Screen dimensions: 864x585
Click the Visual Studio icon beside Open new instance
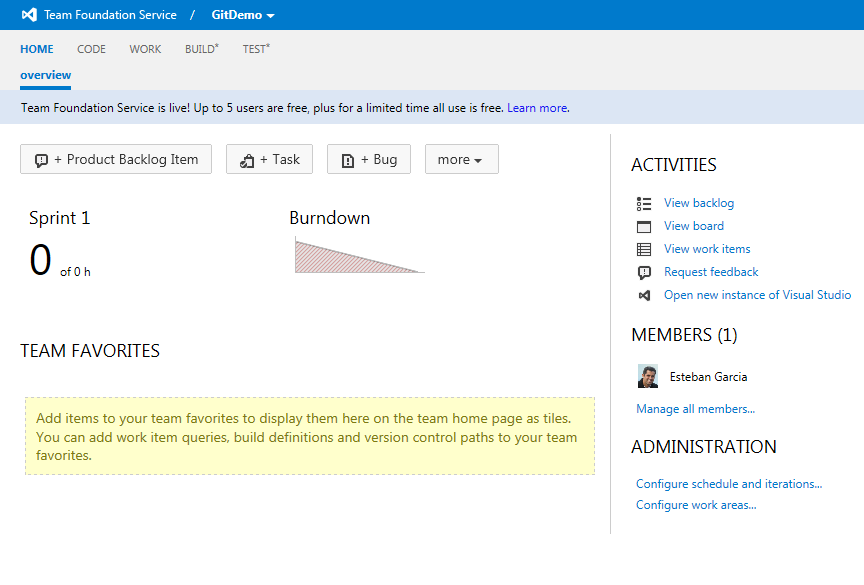click(x=644, y=296)
